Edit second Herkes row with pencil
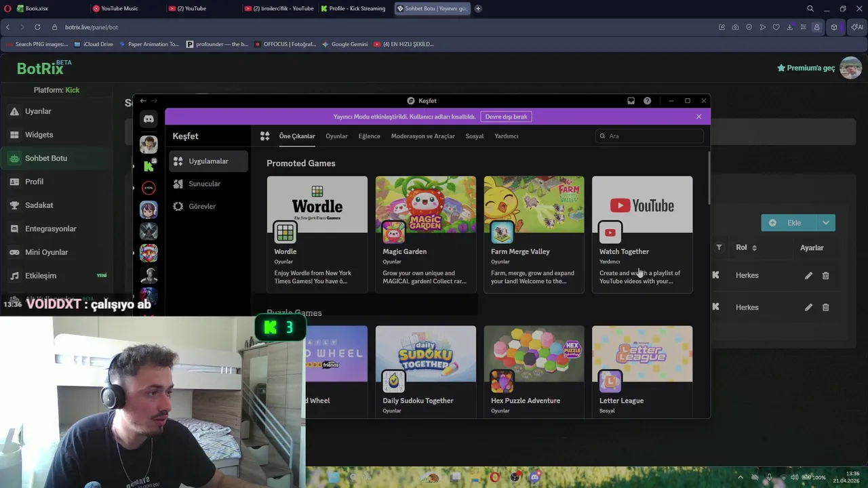This screenshot has width=868, height=488. point(808,308)
